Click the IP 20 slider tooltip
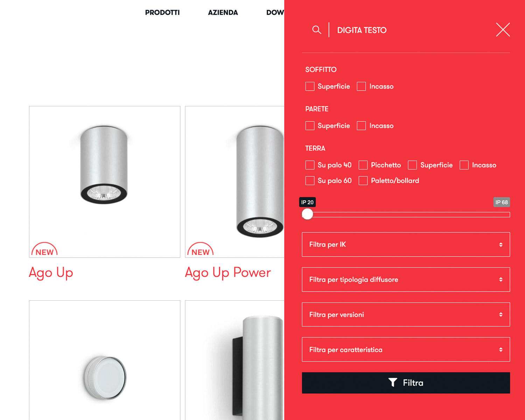The width and height of the screenshot is (525, 420). pos(307,202)
